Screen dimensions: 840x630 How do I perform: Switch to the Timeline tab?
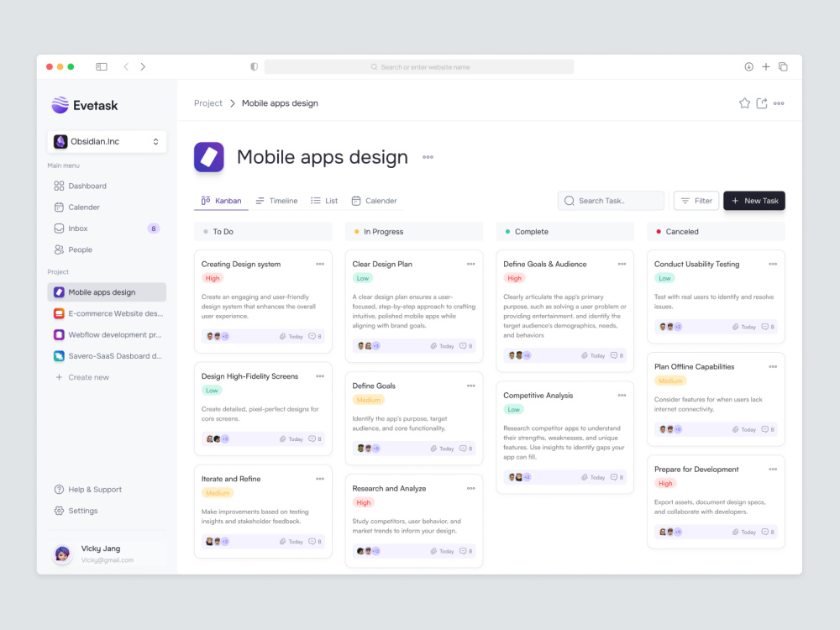[276, 201]
